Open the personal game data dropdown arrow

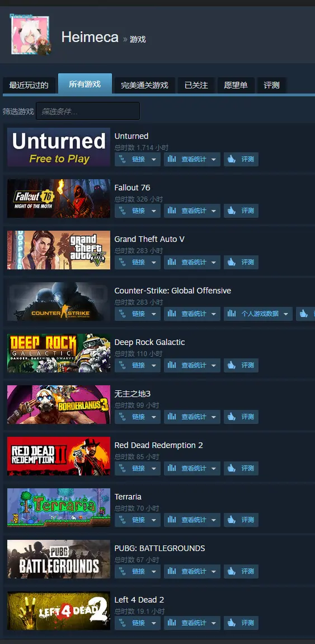[x=286, y=314]
